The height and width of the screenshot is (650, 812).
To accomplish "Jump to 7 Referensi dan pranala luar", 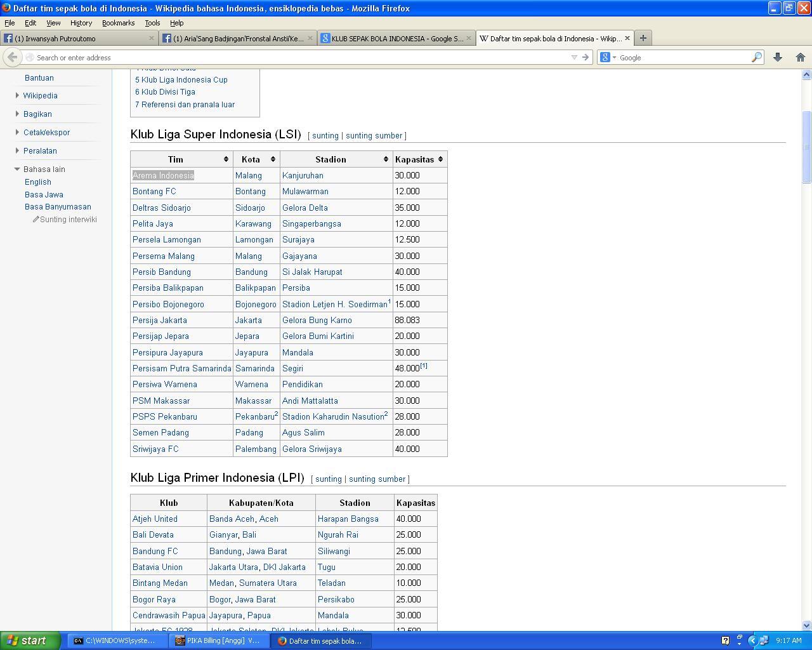I will 185,104.
